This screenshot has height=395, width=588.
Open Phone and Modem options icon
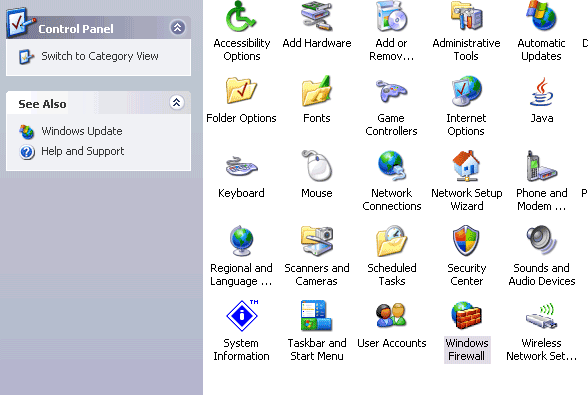coord(541,165)
